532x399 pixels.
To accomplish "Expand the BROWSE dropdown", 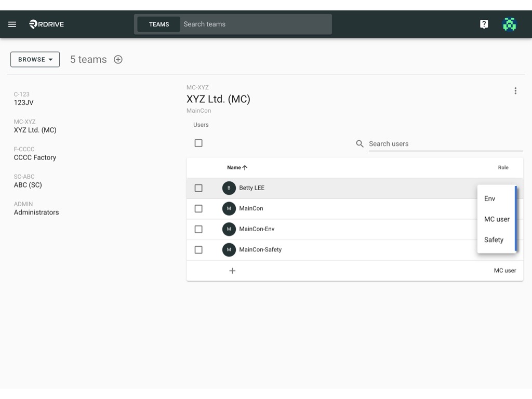I will point(35,59).
